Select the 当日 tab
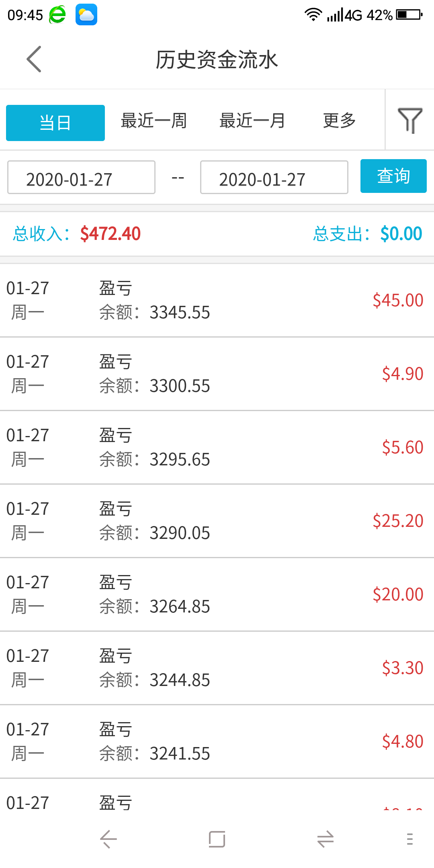This screenshot has width=434, height=868. tap(55, 123)
